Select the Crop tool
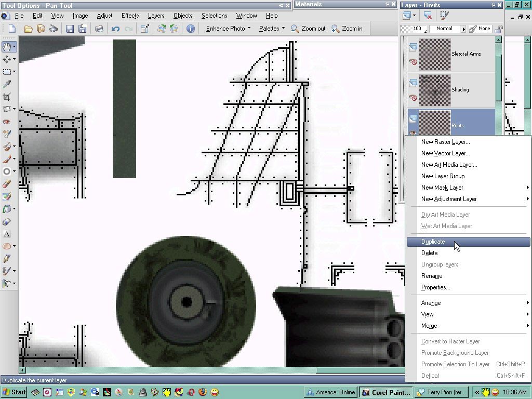The image size is (532, 399). tap(7, 97)
